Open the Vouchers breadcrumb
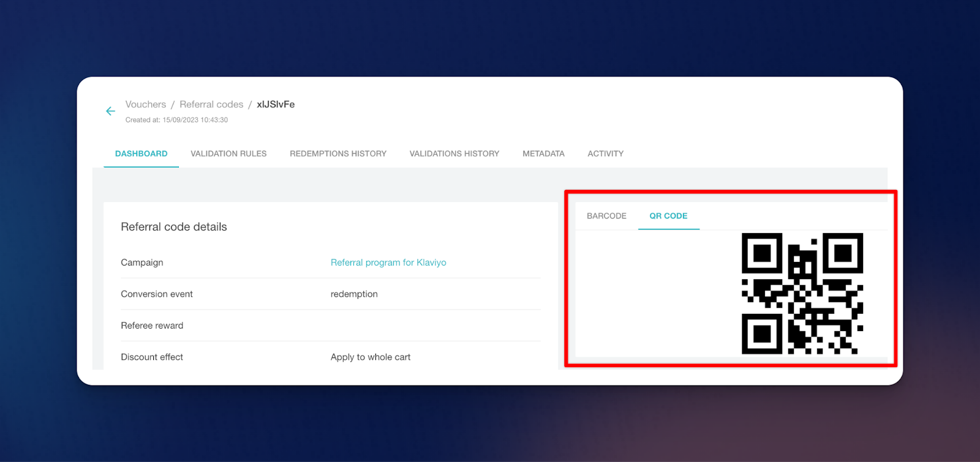The height and width of the screenshot is (462, 980). [x=146, y=105]
